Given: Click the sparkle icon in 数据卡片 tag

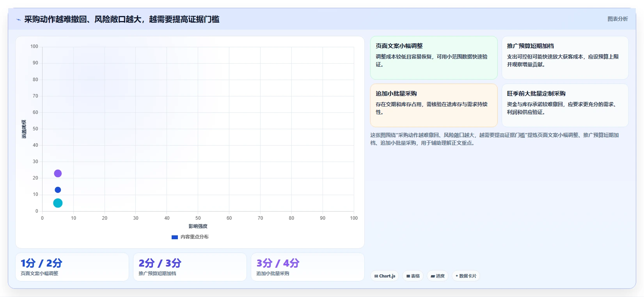Looking at the screenshot, I should [457, 276].
